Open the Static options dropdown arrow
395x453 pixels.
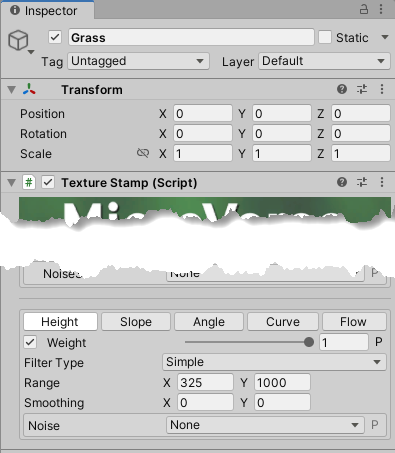tap(385, 37)
